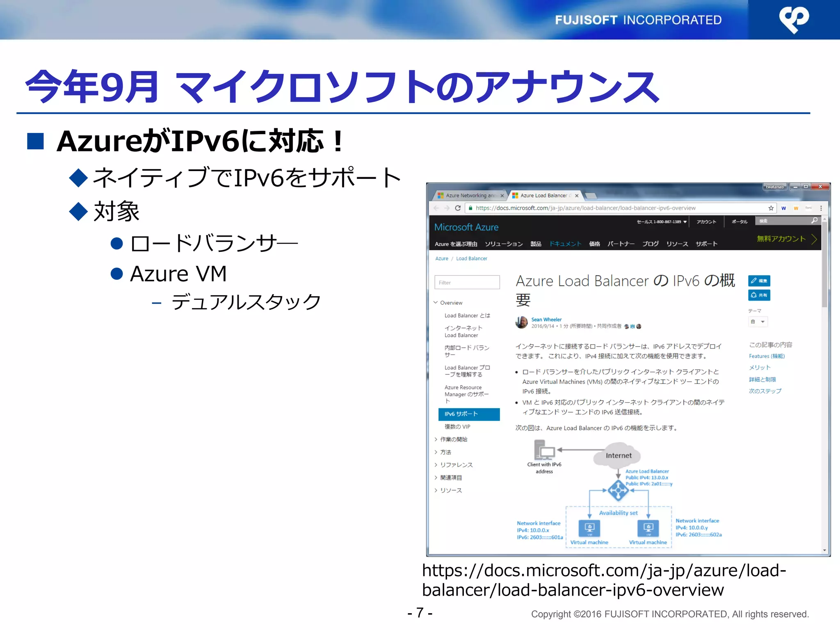Open the ソリューション menu
This screenshot has width=840, height=630.
(x=504, y=244)
